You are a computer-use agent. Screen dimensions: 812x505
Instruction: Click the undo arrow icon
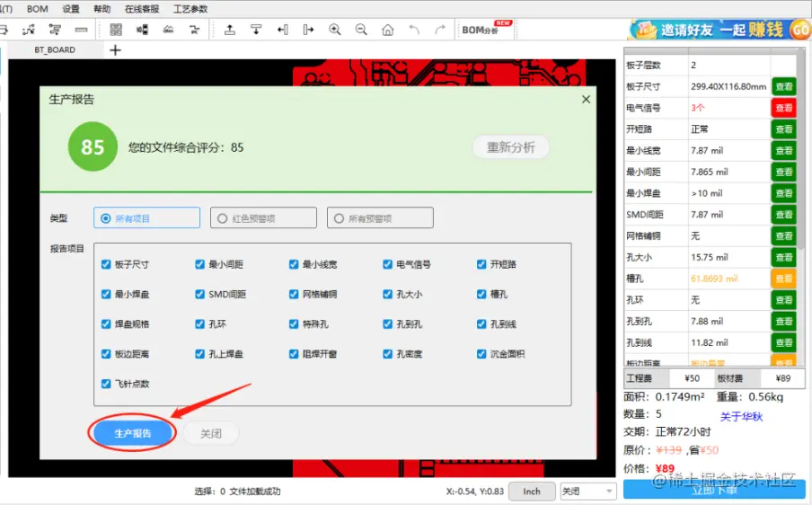pyautogui.click(x=414, y=30)
